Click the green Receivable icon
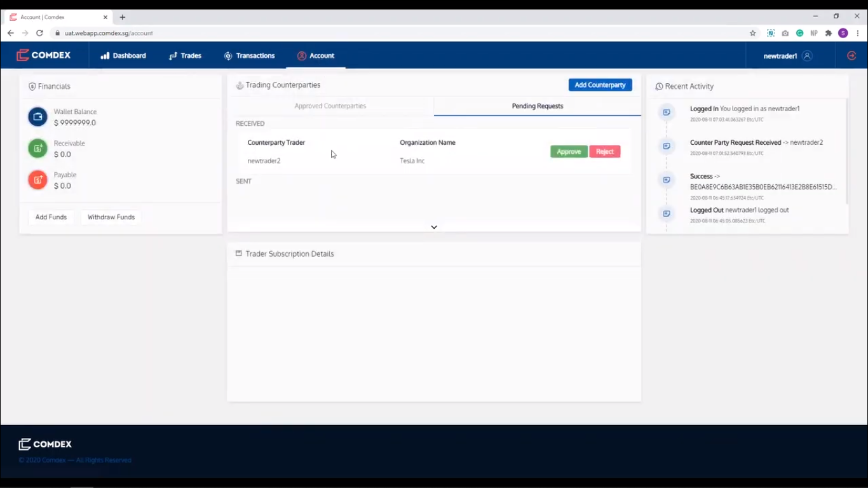This screenshot has width=868, height=488. [37, 149]
